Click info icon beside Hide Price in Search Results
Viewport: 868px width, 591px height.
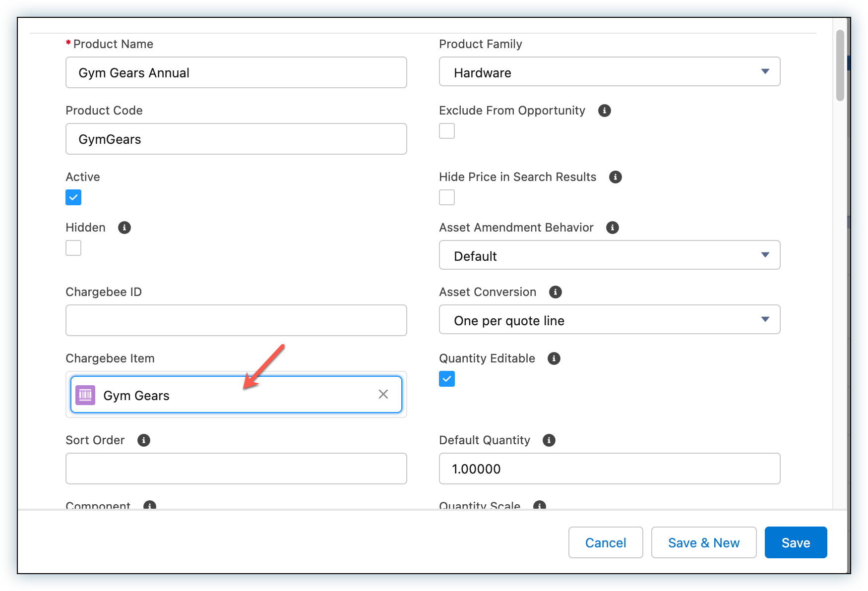[x=615, y=177]
